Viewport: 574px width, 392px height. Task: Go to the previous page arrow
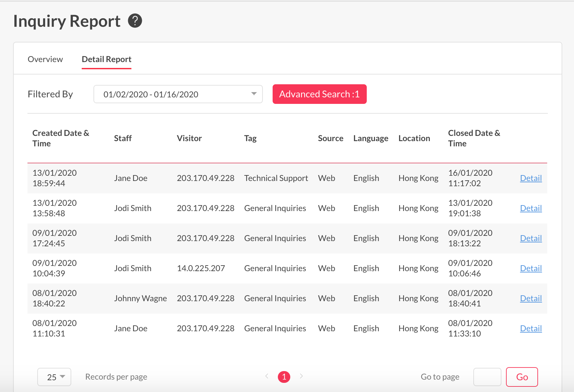267,376
